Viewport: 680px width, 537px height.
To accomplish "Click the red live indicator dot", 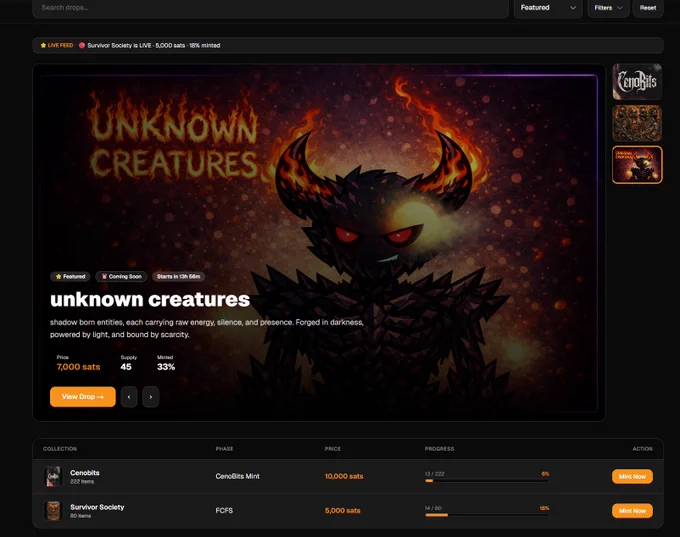I will pos(82,45).
